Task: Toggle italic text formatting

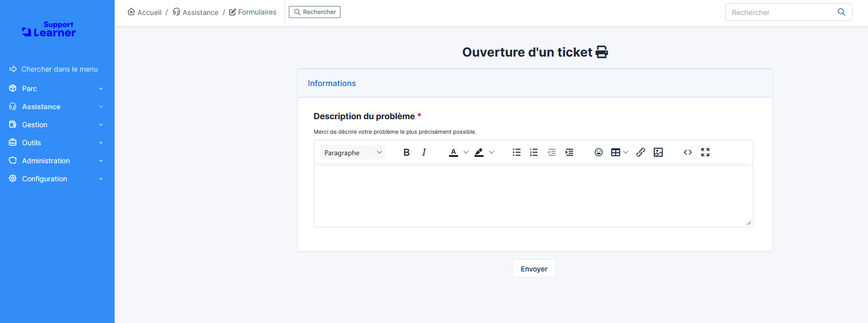Action: 424,152
